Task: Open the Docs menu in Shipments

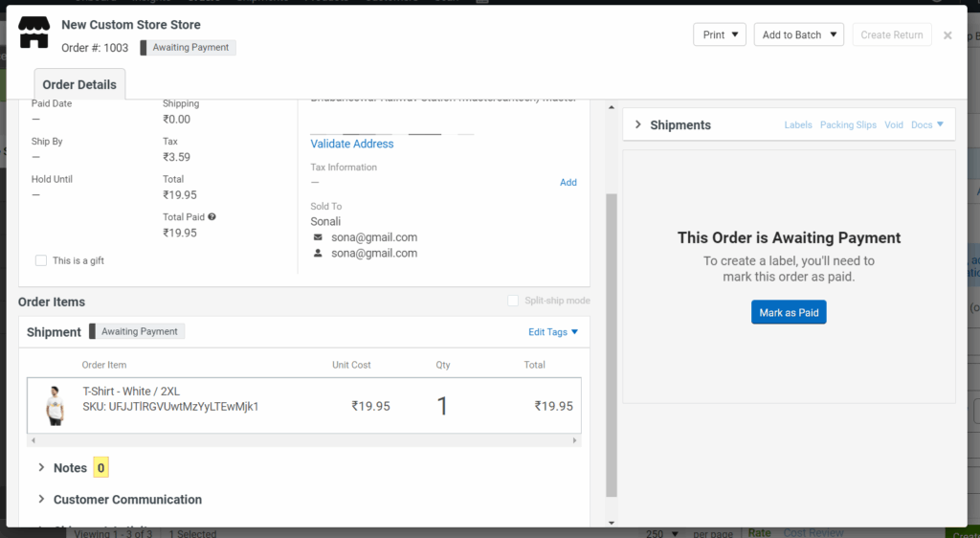Action: click(926, 125)
